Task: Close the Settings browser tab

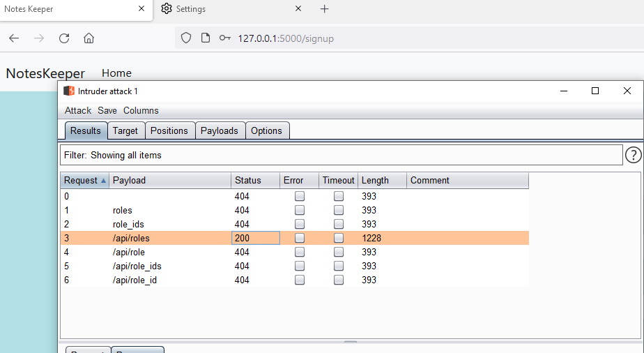Action: 298,8
